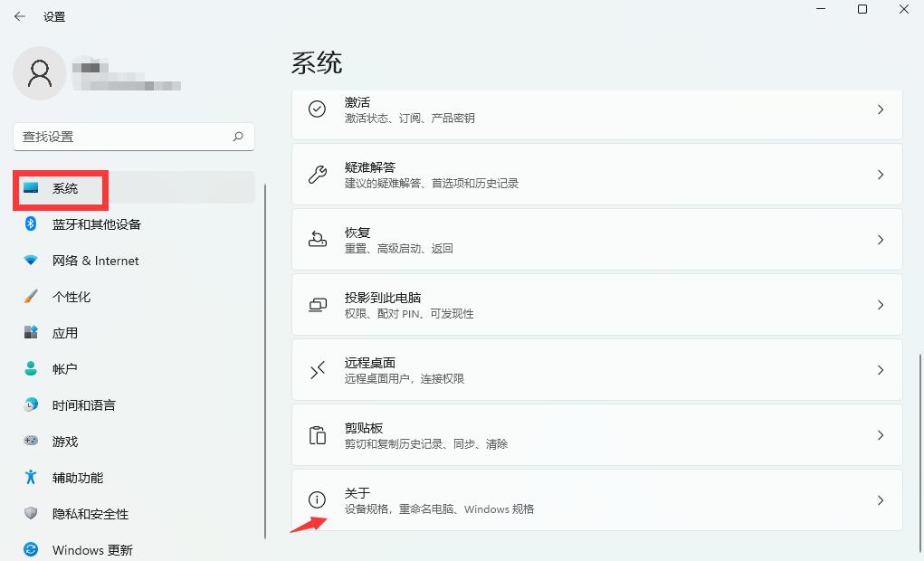Open the 远程桌面 settings title
Image resolution: width=924 pixels, height=561 pixels.
(370, 363)
